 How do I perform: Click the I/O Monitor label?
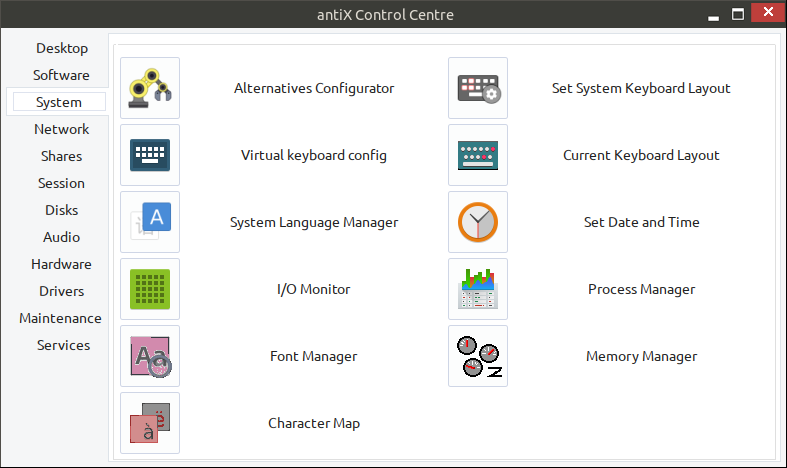314,289
